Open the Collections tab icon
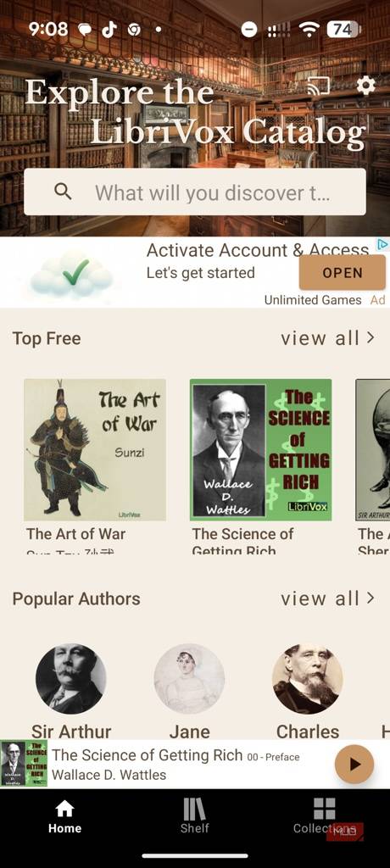Viewport: 390px width, 868px height. (324, 809)
